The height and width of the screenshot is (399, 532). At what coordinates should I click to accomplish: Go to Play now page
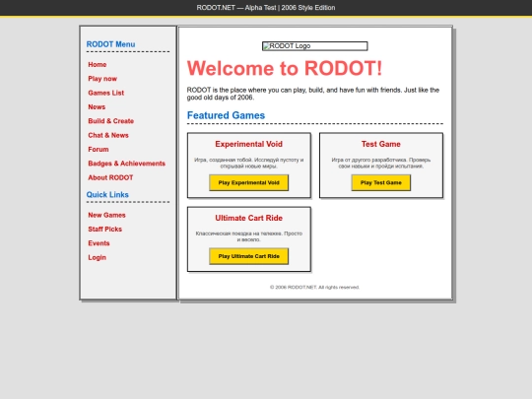click(102, 79)
